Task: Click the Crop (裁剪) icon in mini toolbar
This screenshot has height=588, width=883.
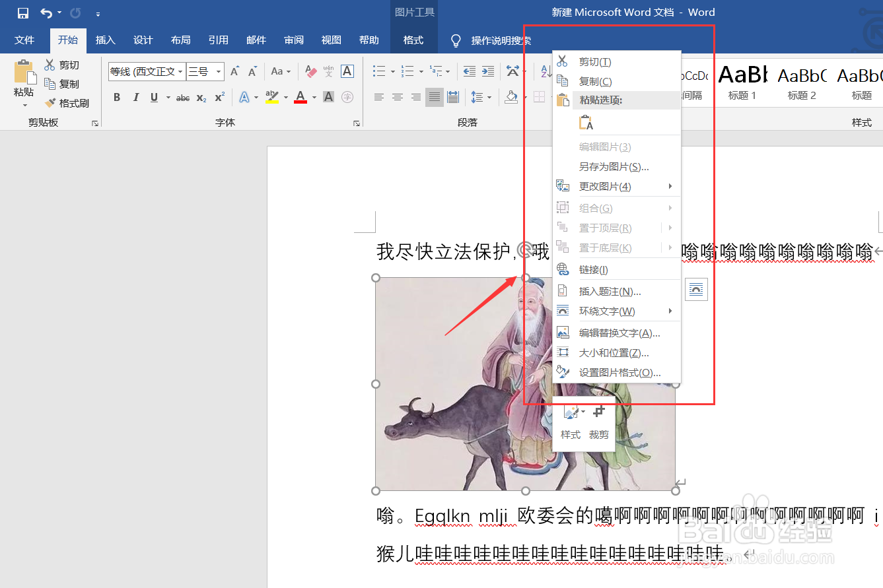Action: tap(599, 412)
